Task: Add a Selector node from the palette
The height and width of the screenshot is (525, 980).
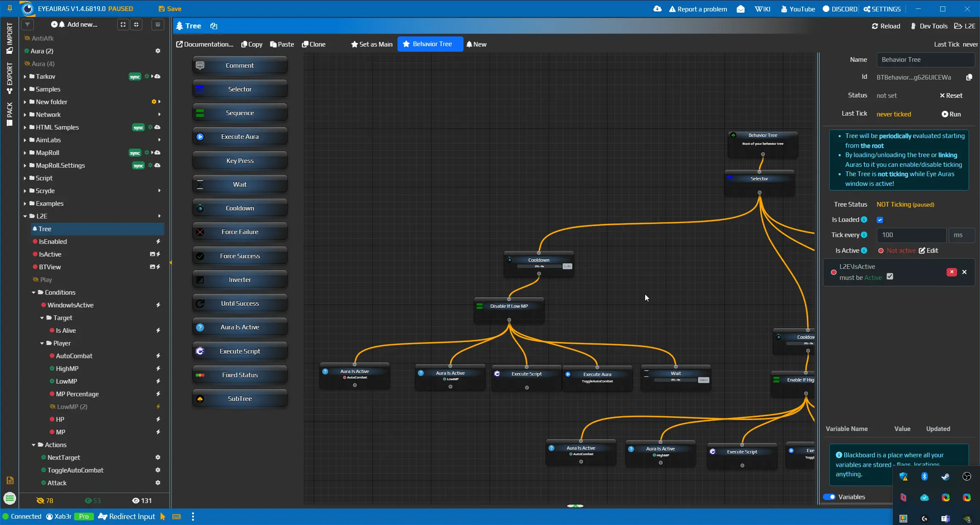Action: pyautogui.click(x=240, y=89)
